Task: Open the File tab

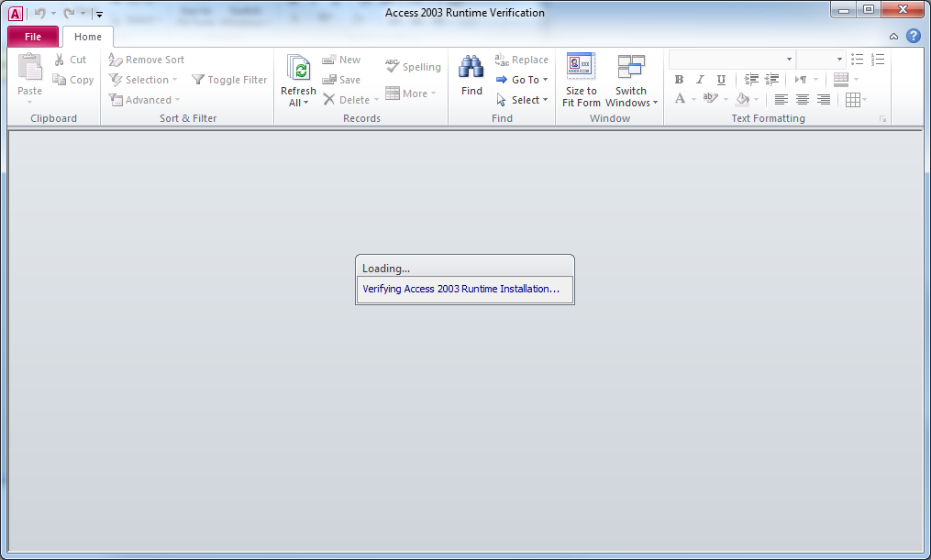Action: point(33,37)
